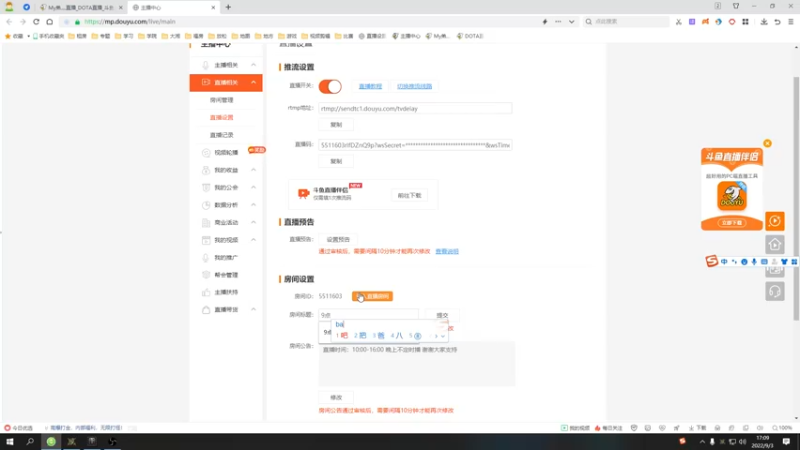This screenshot has height=450, width=800.
Task: Click the pie chart icon beside 数据分析
Action: (206, 205)
